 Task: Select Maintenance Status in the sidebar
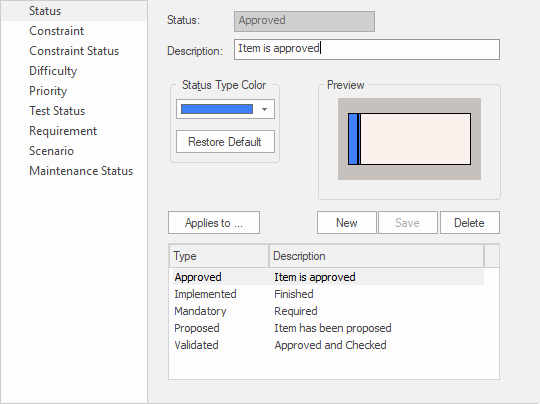[81, 171]
